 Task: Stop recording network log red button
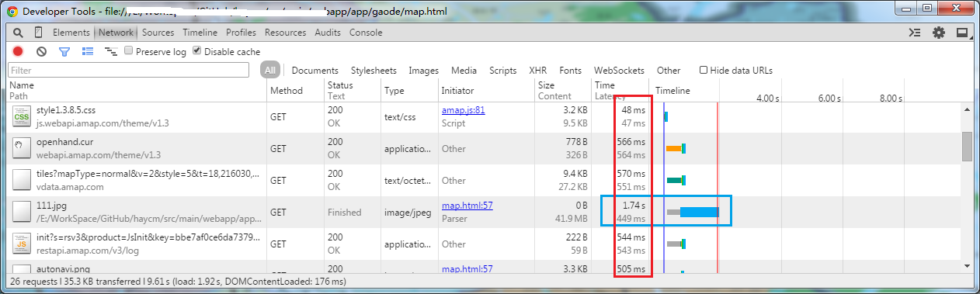coord(18,51)
